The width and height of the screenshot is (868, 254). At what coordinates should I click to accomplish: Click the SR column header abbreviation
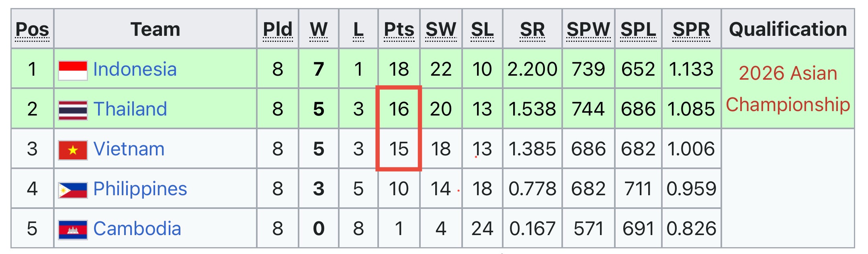point(532,30)
